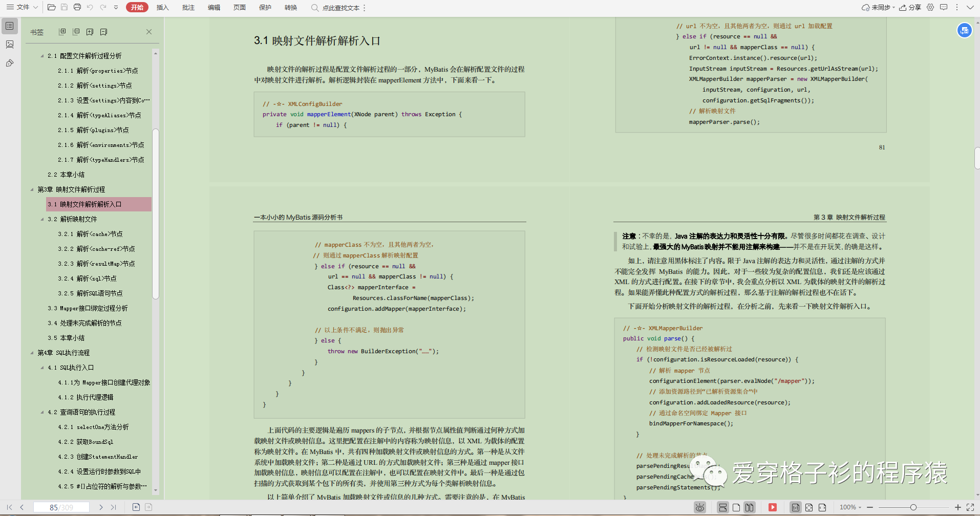Go to the next page

point(101,507)
